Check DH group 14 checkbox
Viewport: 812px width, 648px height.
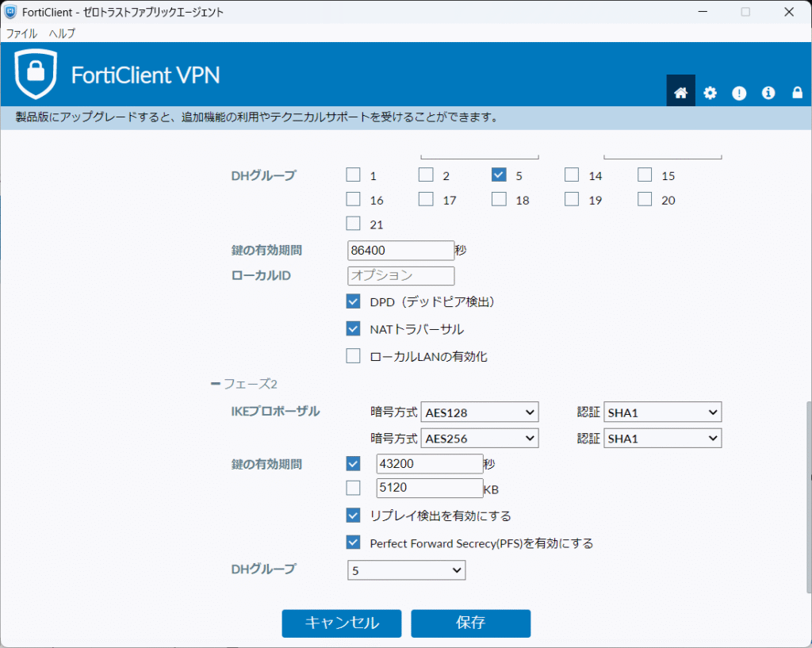click(572, 174)
